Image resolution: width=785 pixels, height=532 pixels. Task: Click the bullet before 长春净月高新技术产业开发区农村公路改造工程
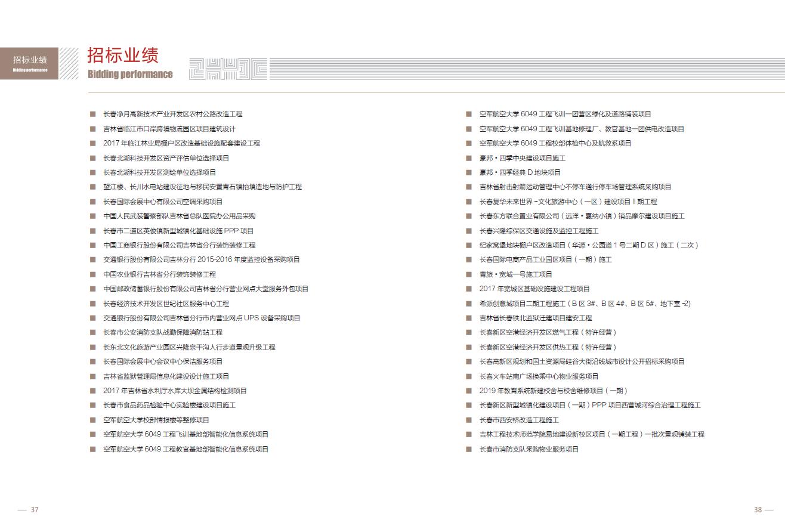pyautogui.click(x=92, y=114)
